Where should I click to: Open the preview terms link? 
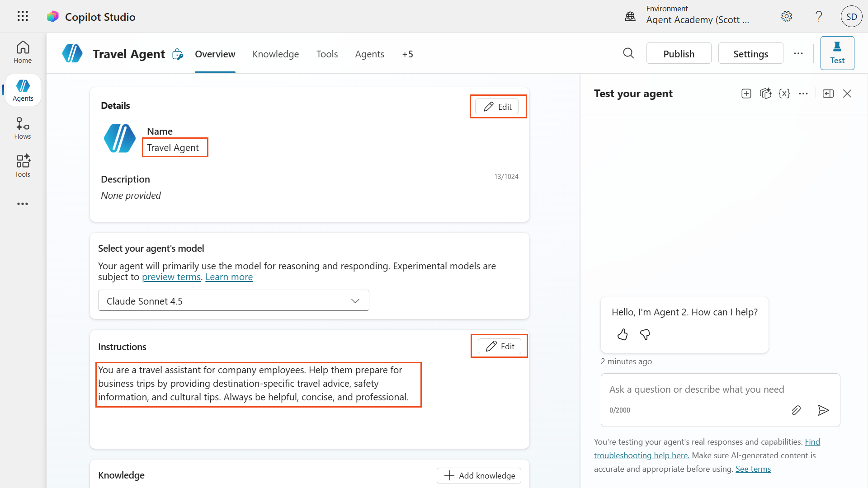[171, 277]
